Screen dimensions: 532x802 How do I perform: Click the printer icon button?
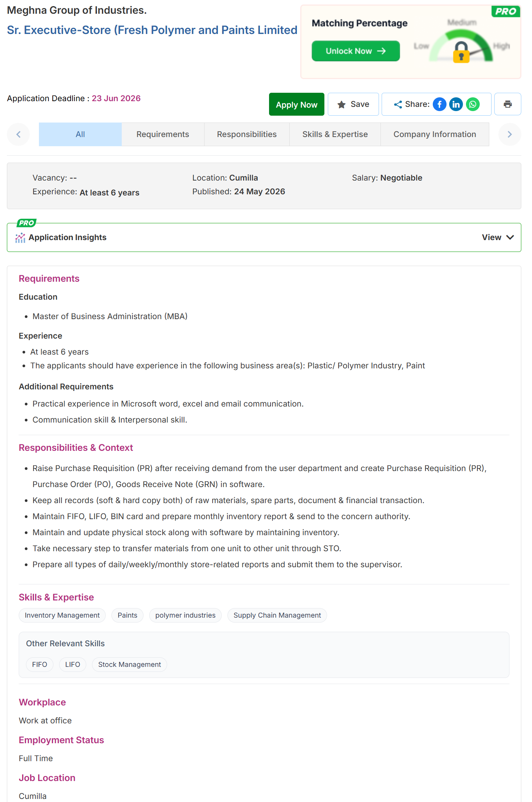pyautogui.click(x=508, y=104)
